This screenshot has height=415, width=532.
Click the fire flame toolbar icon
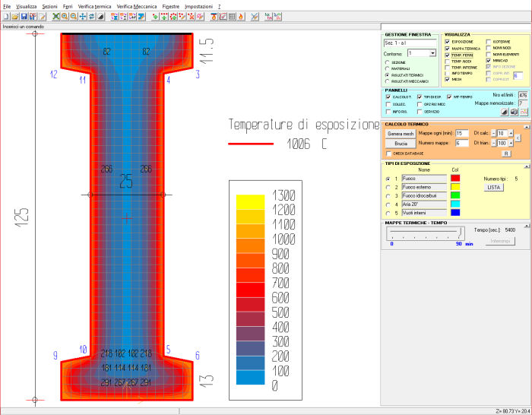pos(242,16)
